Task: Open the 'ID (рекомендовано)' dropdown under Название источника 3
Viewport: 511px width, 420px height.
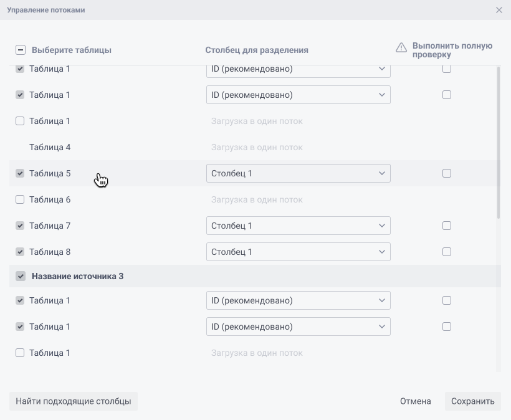Action: [298, 300]
